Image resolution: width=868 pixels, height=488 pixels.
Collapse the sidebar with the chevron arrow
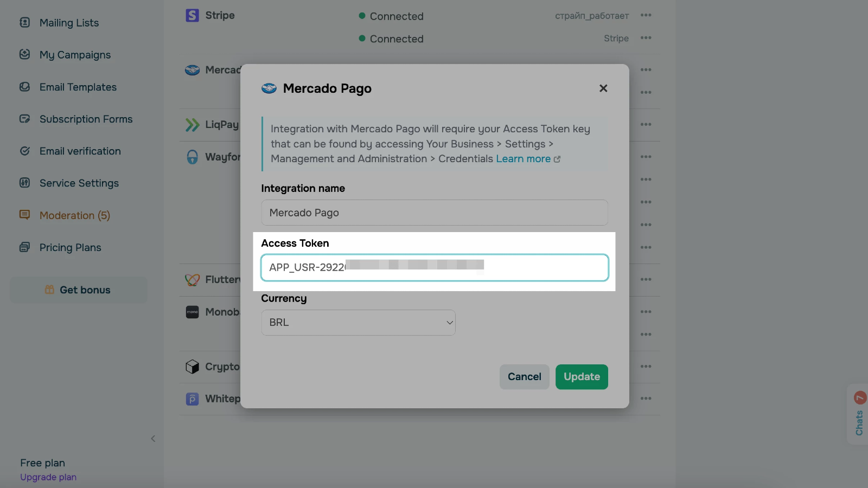tap(153, 439)
